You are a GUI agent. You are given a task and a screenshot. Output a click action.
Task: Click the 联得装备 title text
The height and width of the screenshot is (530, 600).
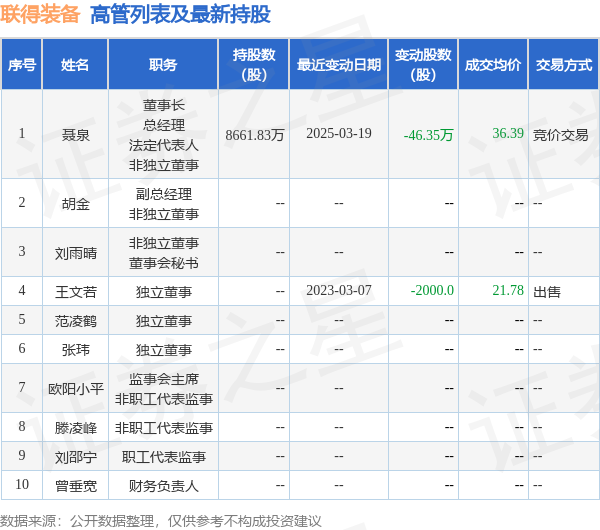[40, 15]
